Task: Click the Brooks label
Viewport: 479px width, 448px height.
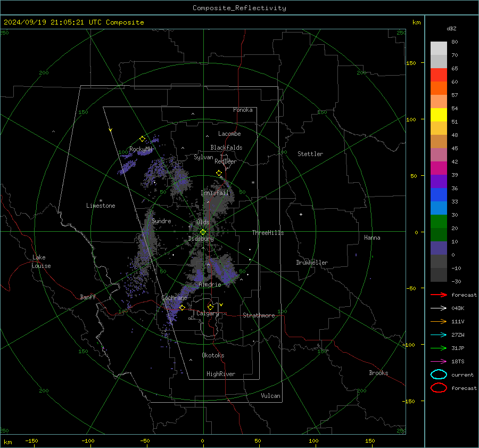Action: click(x=378, y=373)
